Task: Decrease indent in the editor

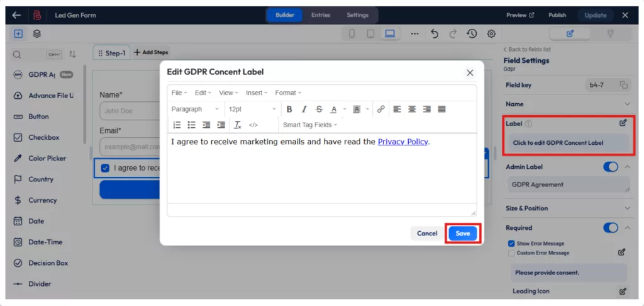Action: (206, 125)
